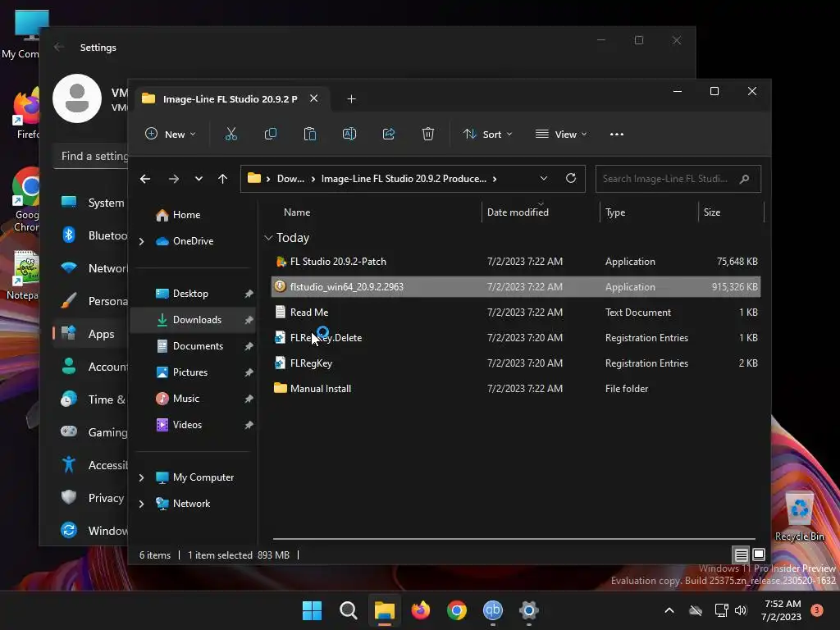This screenshot has height=630, width=840.
Task: Open the View layout dropdown
Action: (x=561, y=134)
